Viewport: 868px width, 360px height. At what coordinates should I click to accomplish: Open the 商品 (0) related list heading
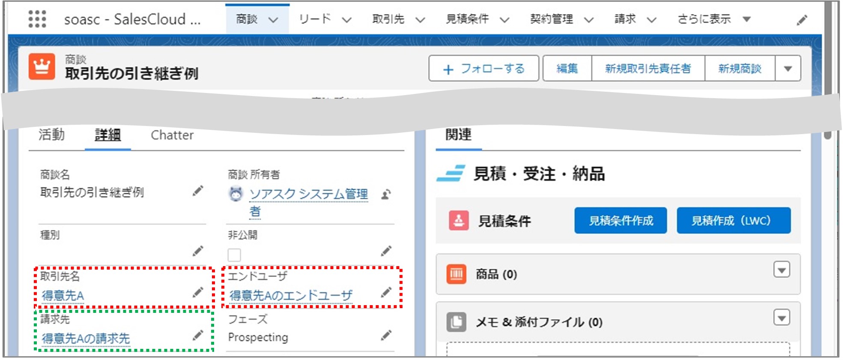(497, 274)
